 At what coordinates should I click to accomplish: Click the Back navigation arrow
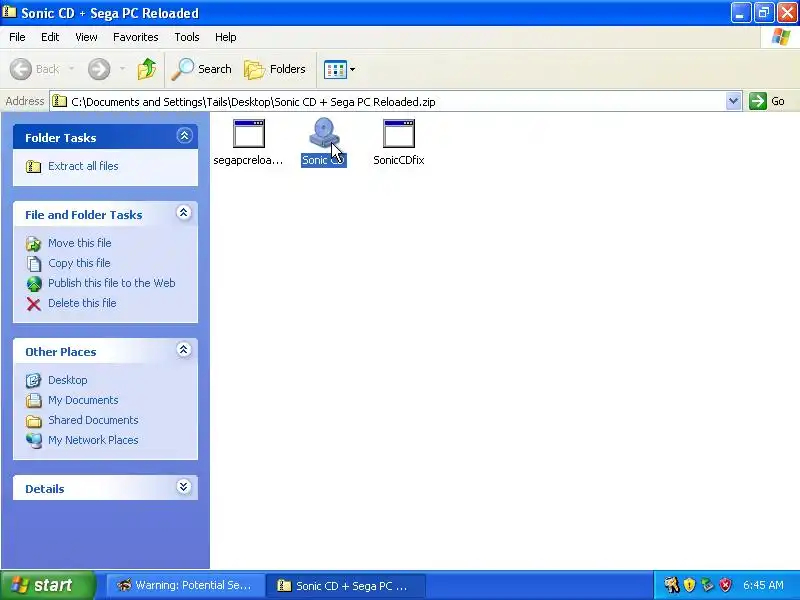tap(21, 69)
